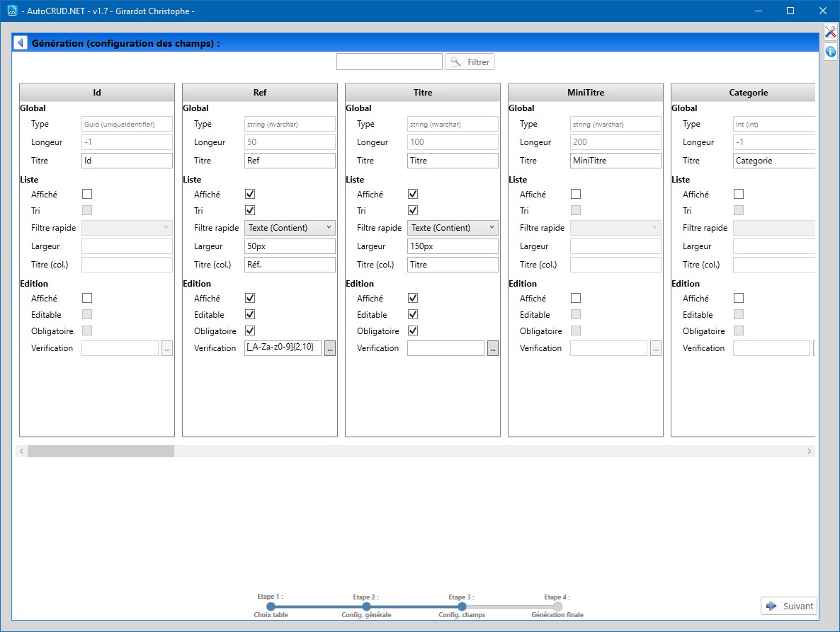Go to Etape 1 Choix table step
The width and height of the screenshot is (840, 632).
coord(271,607)
